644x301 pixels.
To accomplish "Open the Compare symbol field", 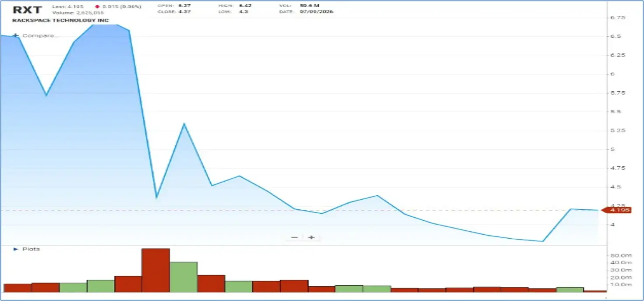I will (x=40, y=36).
